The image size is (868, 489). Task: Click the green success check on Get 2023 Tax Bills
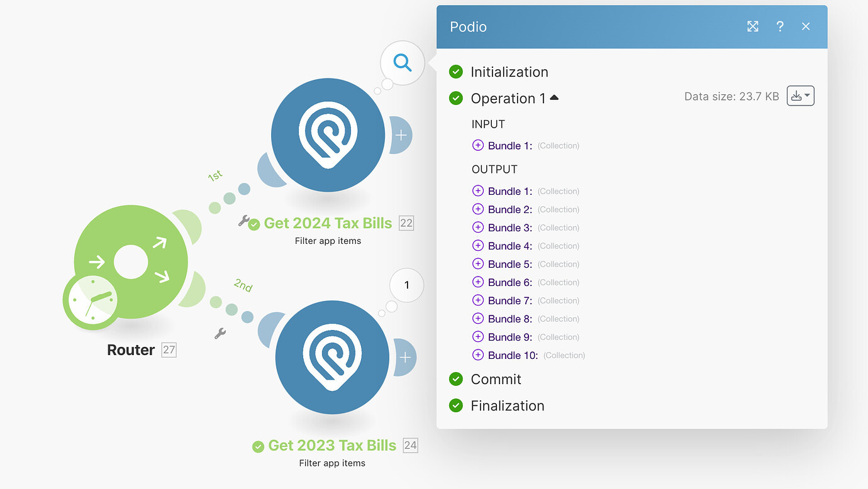click(x=257, y=446)
